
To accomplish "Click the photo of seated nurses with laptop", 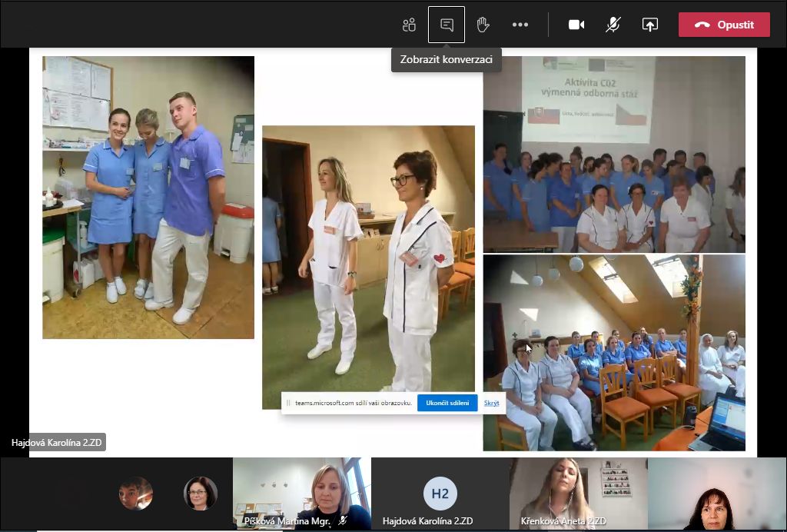I will click(614, 353).
